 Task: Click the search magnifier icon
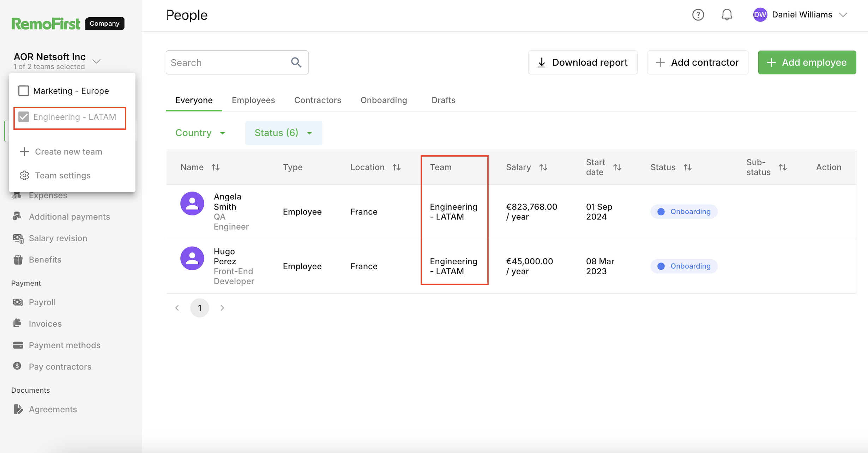(296, 62)
